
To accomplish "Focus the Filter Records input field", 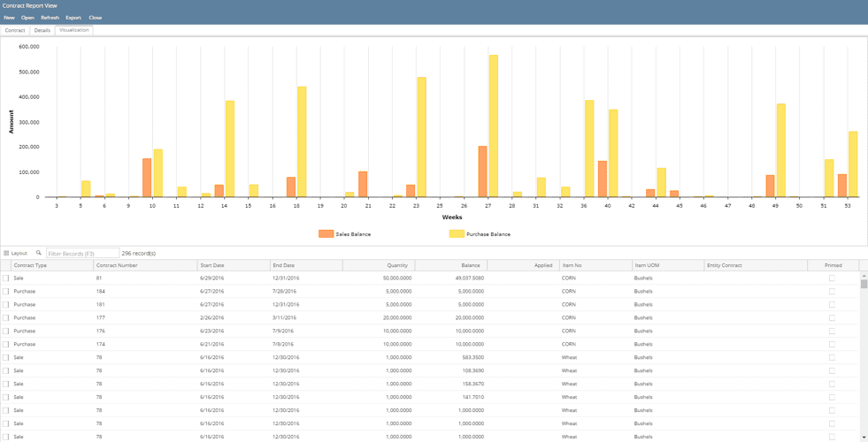I will 82,254.
